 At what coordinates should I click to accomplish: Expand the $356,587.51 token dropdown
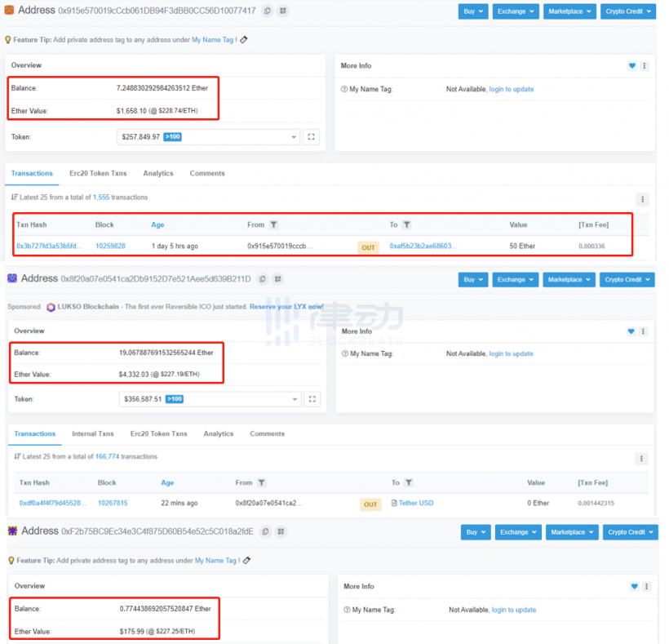(210, 399)
